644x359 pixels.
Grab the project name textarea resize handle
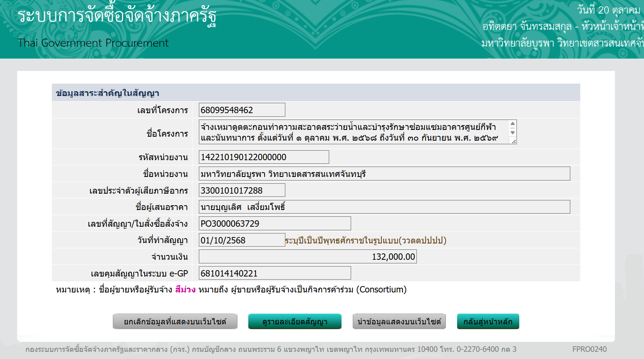514,141
